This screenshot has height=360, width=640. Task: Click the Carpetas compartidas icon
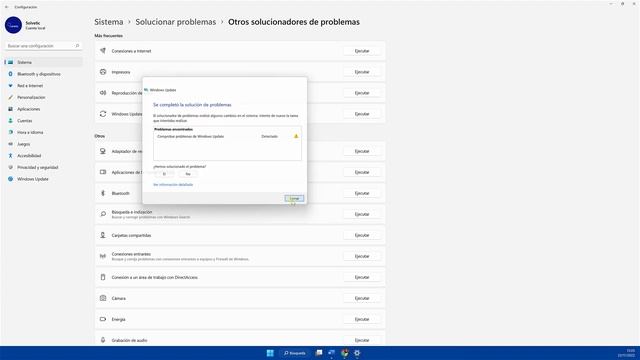[x=103, y=236]
